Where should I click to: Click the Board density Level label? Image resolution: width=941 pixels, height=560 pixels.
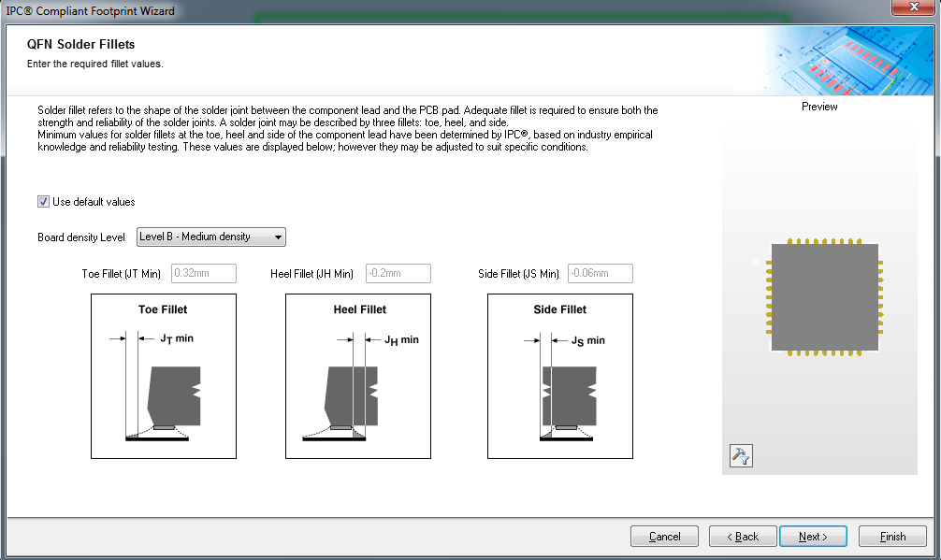[80, 237]
